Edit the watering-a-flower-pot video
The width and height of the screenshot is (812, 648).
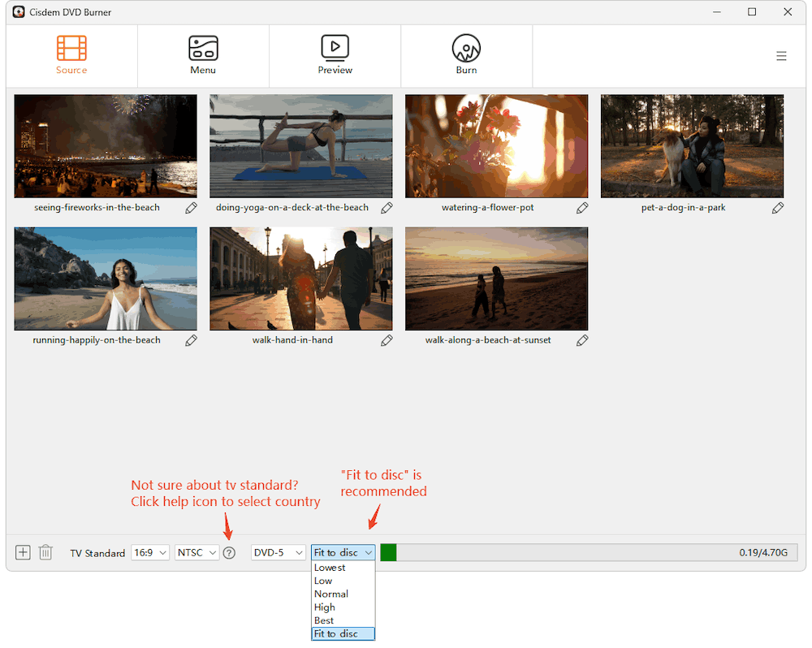pyautogui.click(x=582, y=208)
